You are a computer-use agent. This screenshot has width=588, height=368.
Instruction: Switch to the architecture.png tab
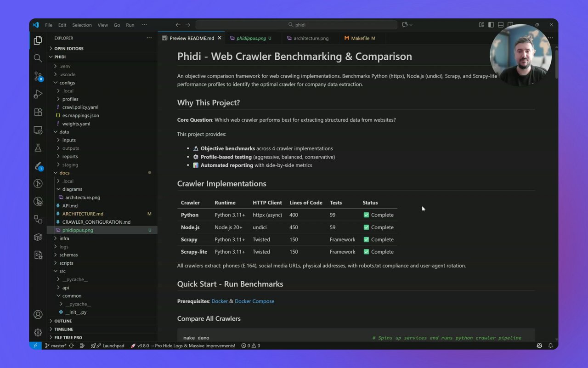tap(311, 38)
